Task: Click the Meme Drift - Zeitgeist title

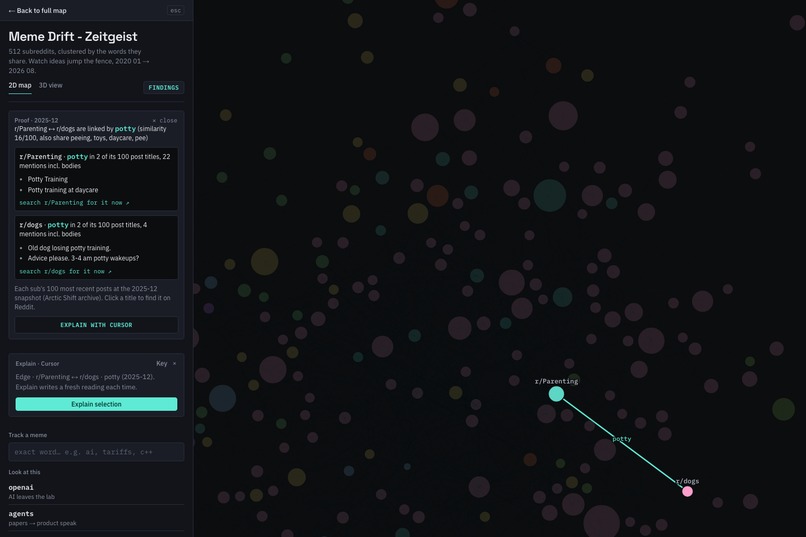Action: click(73, 36)
